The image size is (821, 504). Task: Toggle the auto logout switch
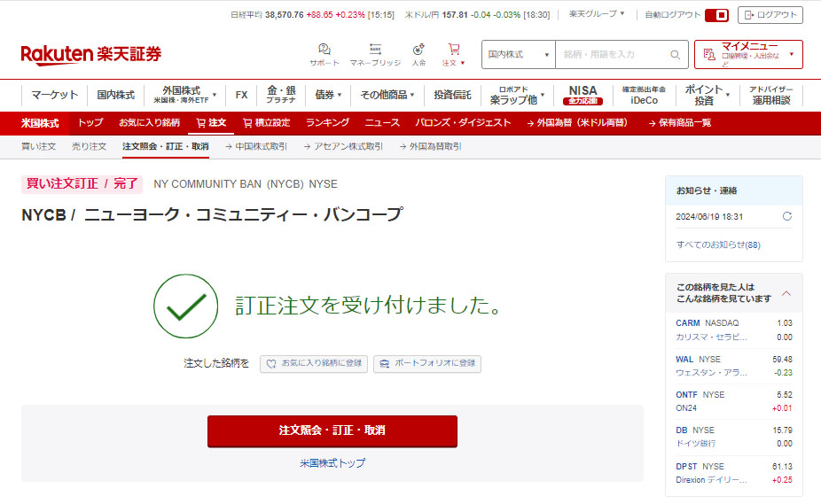coord(716,15)
